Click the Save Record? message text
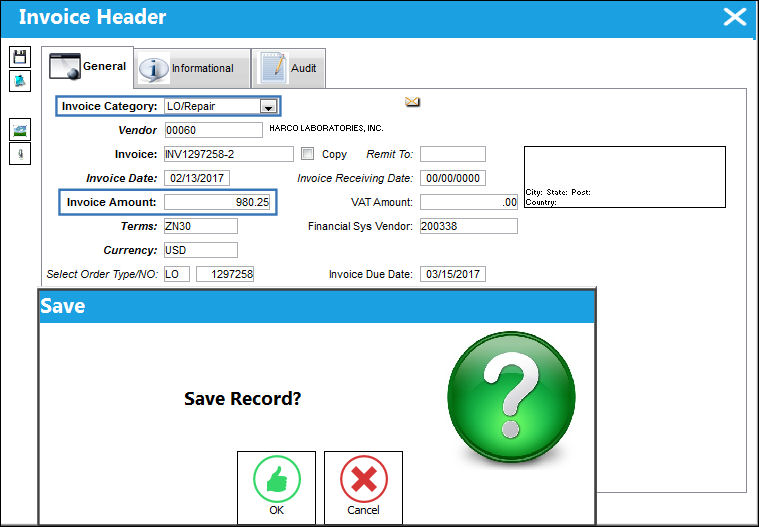The width and height of the screenshot is (759, 527). [x=243, y=399]
